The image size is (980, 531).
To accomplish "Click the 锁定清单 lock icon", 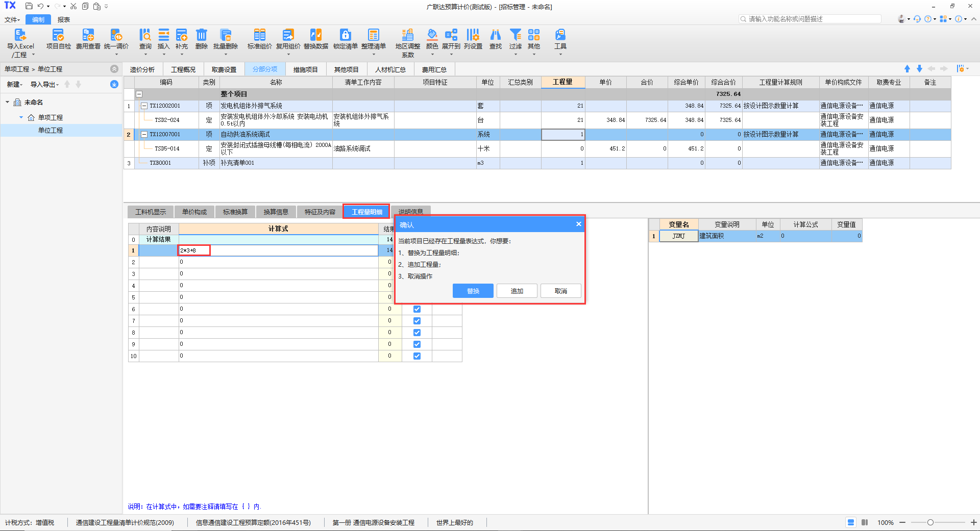I will click(345, 35).
